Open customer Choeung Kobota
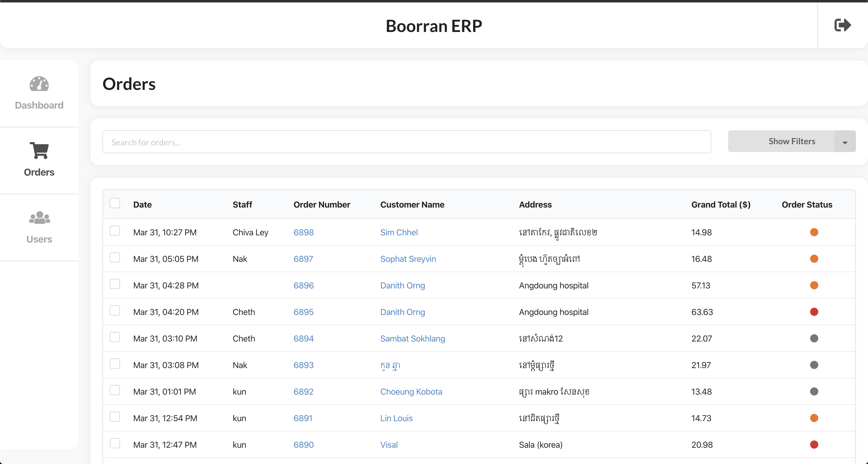The height and width of the screenshot is (464, 868). point(411,392)
